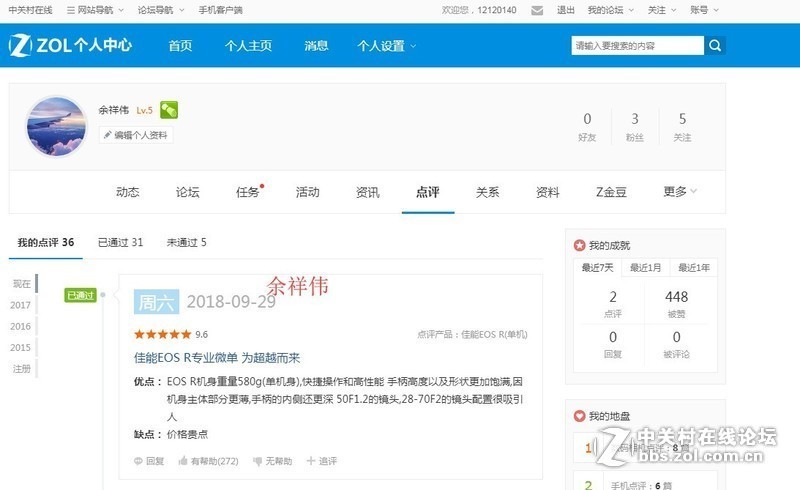Viewport: 800px width, 490px height.
Task: Jump to 2016 in the timeline
Action: coord(21,326)
